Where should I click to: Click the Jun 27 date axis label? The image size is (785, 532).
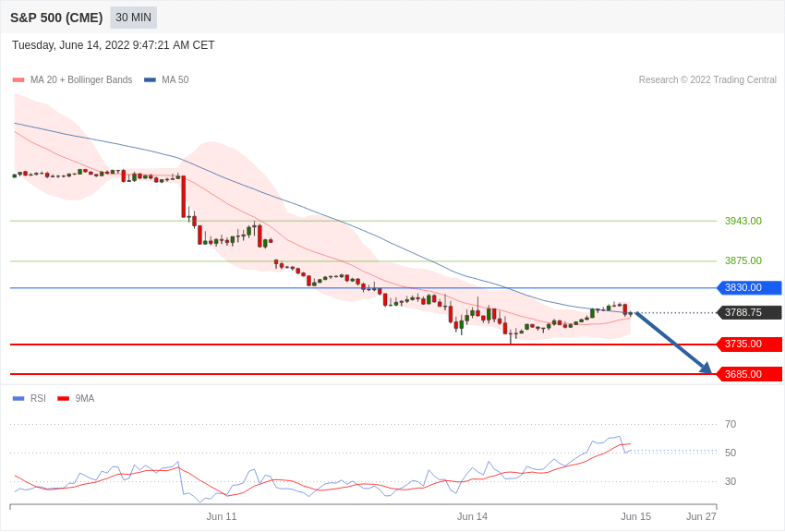pyautogui.click(x=701, y=516)
